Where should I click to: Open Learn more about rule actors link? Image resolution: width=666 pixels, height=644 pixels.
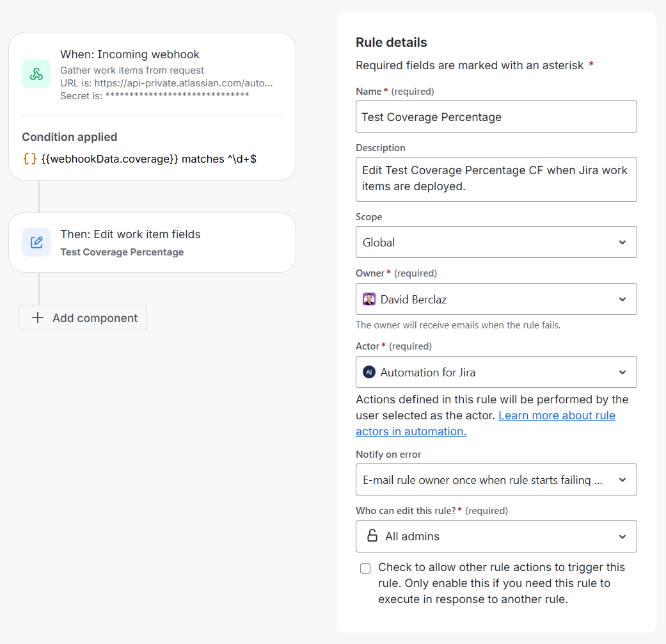pyautogui.click(x=557, y=415)
